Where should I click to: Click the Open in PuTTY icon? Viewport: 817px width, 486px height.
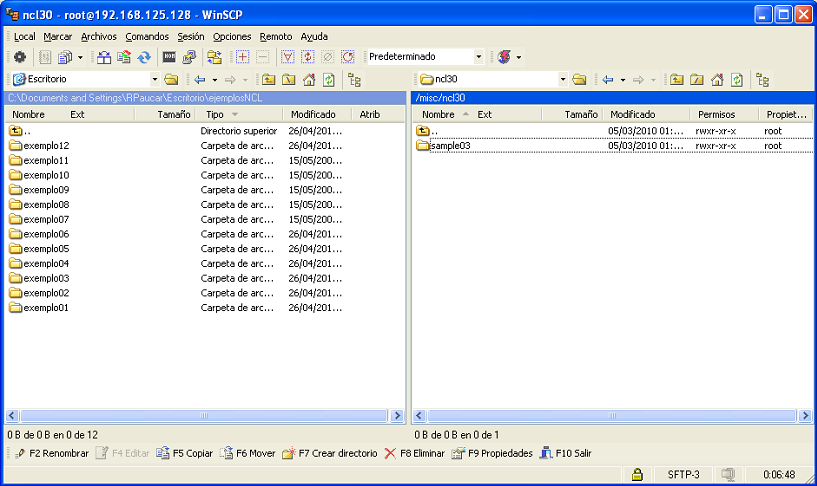pos(189,57)
